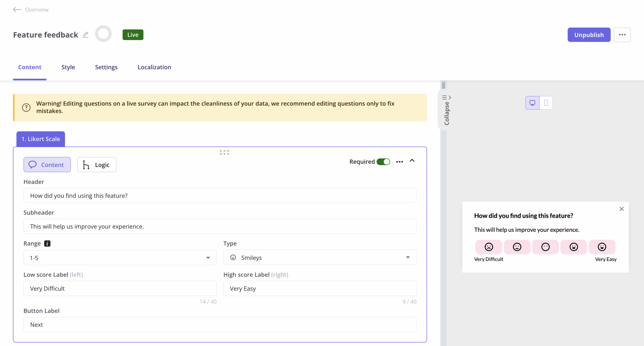Screen dimensions: 644x346
Task: Toggle the Required switch off
Action: (x=383, y=162)
